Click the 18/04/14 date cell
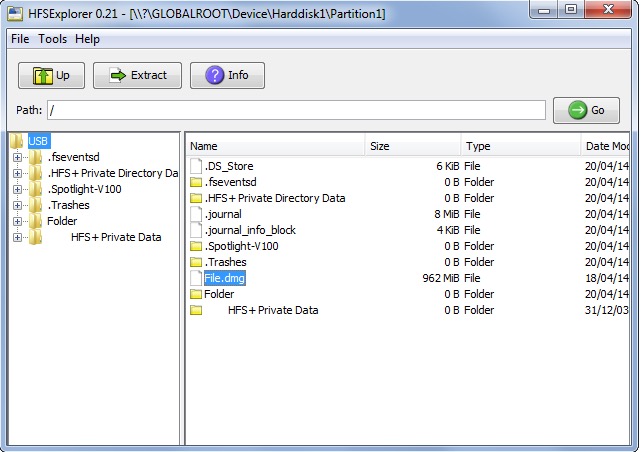 607,278
